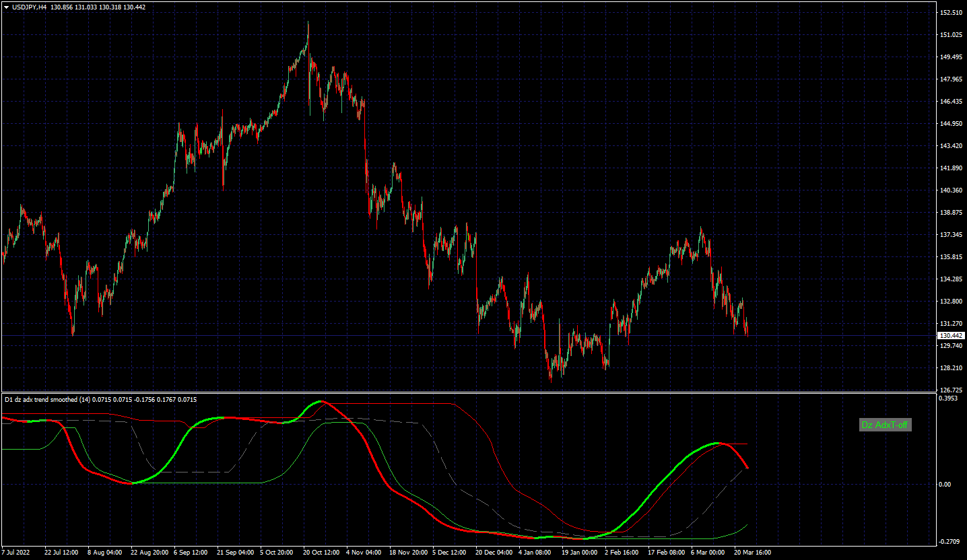
Task: Click the 7 Jul 2022 date label
Action: (x=16, y=552)
